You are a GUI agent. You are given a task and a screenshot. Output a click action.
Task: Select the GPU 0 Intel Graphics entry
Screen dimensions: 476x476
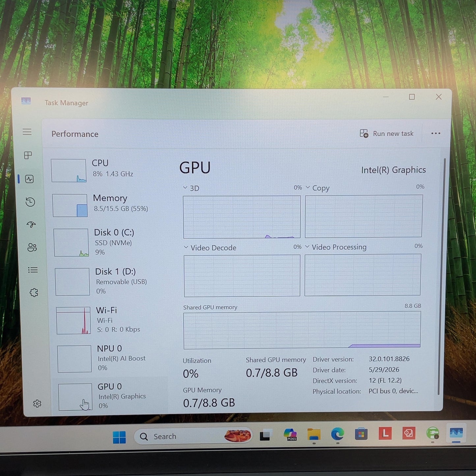113,396
